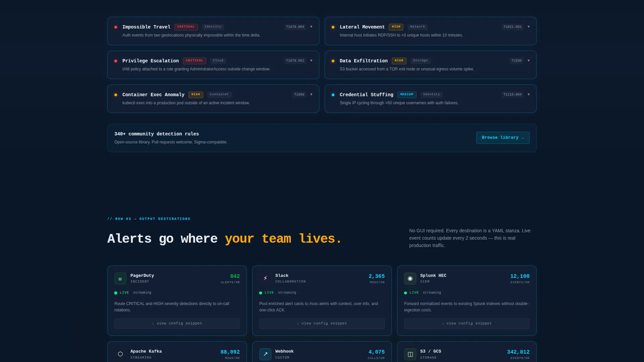Click blue status dot of Credential Stuffing
This screenshot has height=362, width=644.
[333, 95]
